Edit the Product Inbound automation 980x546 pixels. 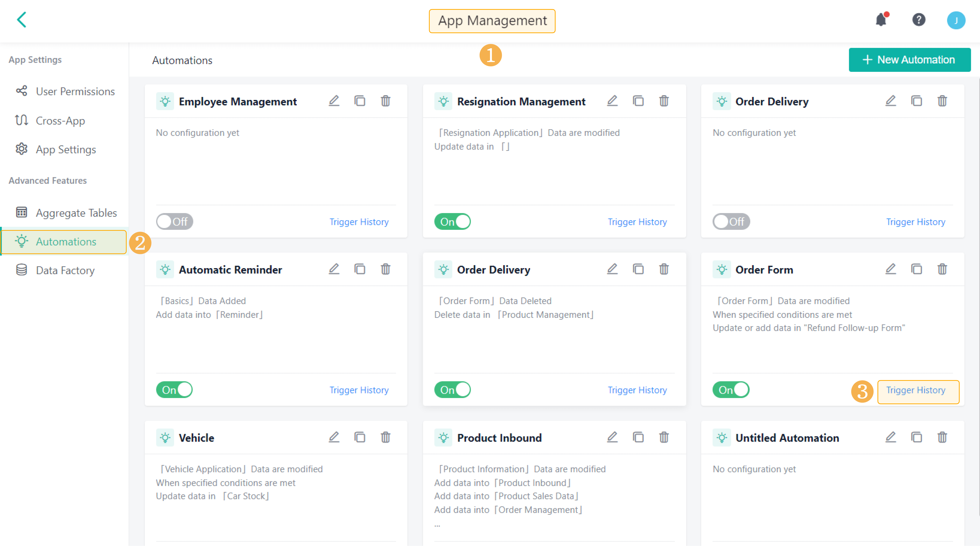(x=612, y=437)
